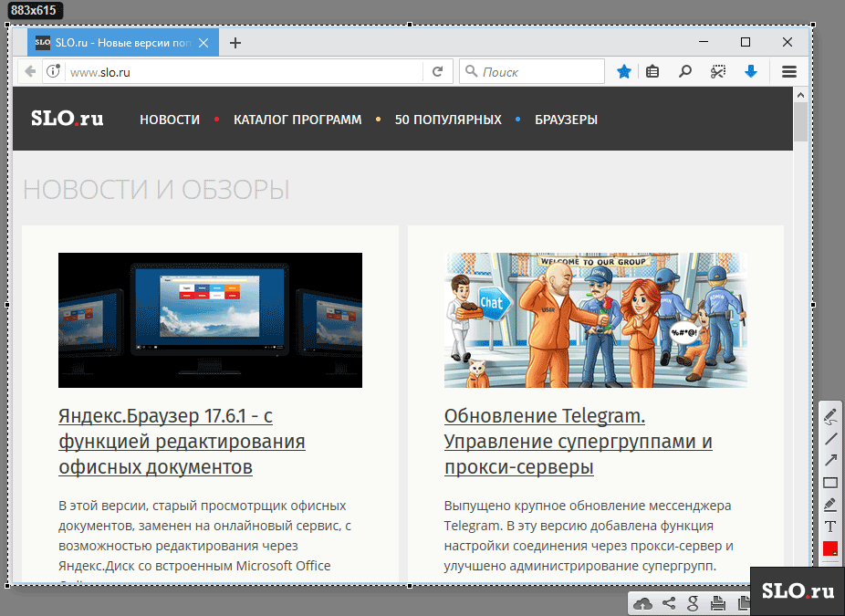Image resolution: width=845 pixels, height=616 pixels.
Task: Open the bookmarks list icon
Action: tap(652, 71)
